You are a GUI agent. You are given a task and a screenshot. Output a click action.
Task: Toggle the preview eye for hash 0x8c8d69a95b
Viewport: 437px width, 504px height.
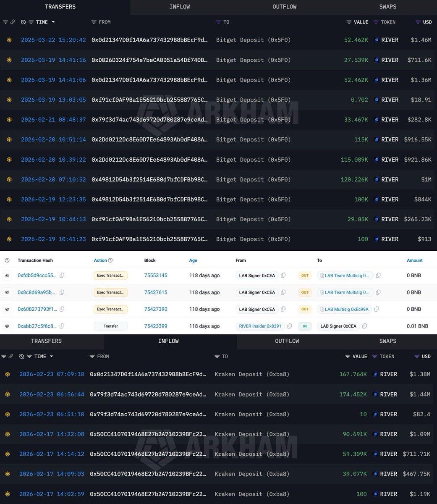(x=7, y=292)
